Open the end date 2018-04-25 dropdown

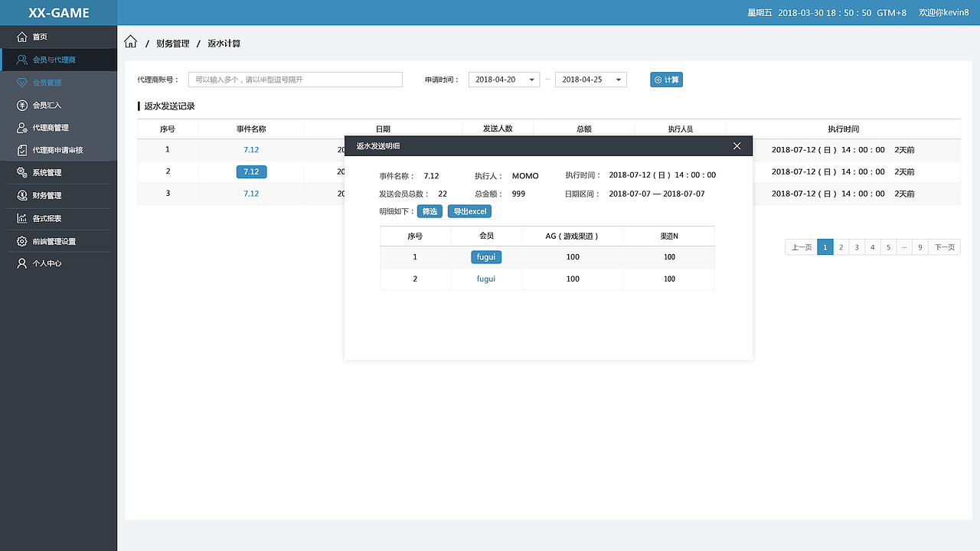(590, 80)
